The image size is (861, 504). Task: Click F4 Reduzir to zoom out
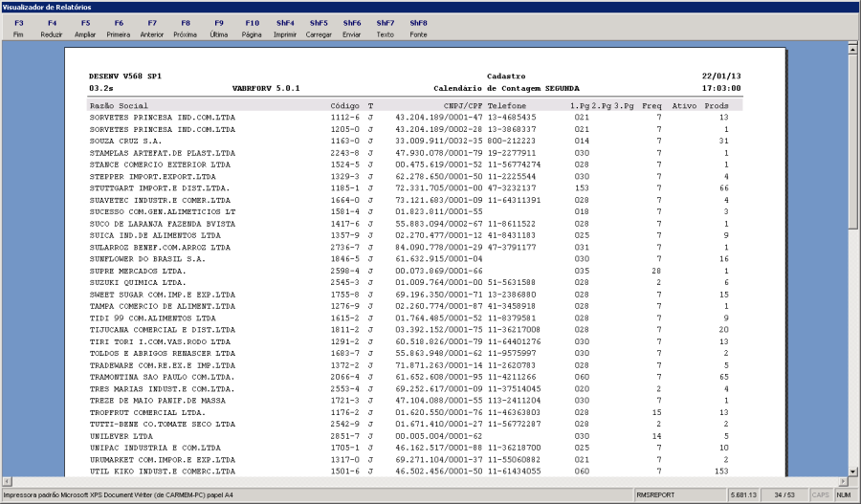click(x=52, y=29)
